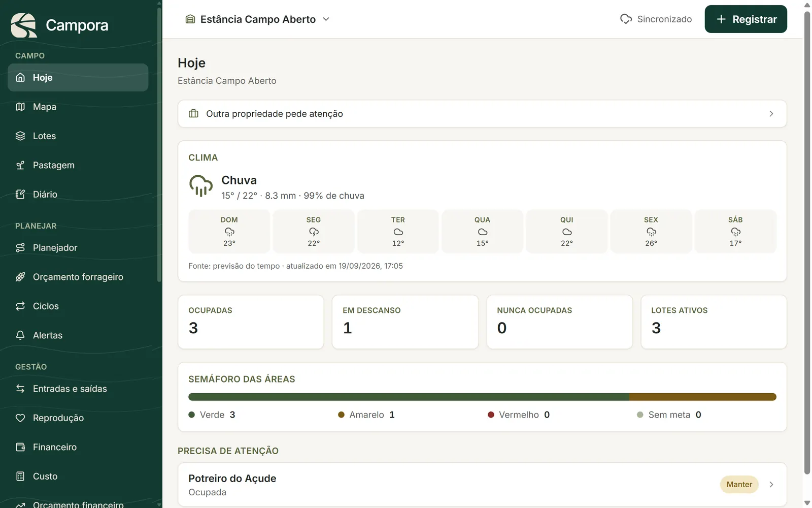Image resolution: width=812 pixels, height=508 pixels.
Task: Select Pastagem in the sidebar
Action: point(78,165)
